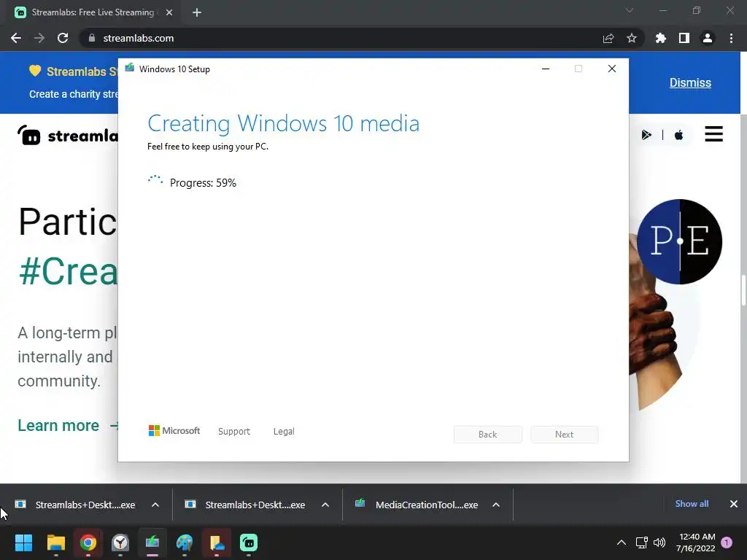The width and height of the screenshot is (747, 560).
Task: Open File Explorer from the taskbar
Action: coord(55,542)
